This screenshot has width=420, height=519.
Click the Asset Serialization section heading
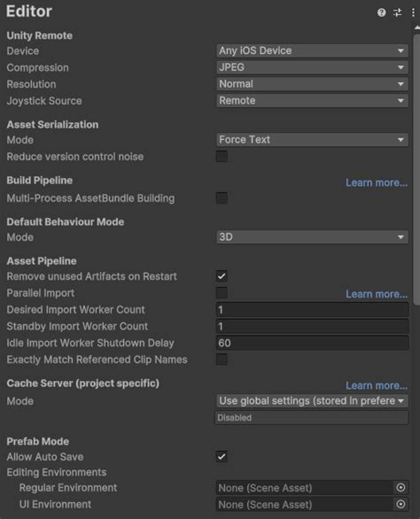[x=52, y=125]
